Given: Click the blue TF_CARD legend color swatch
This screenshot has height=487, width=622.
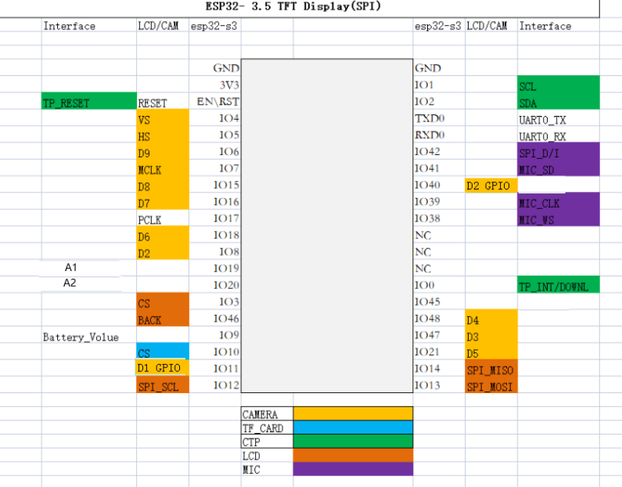Looking at the screenshot, I should pos(352,427).
